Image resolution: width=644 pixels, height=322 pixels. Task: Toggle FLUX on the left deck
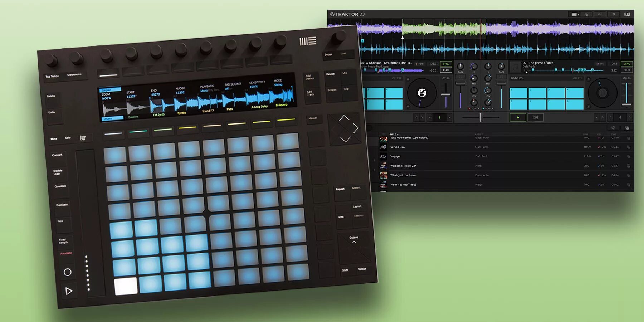[x=446, y=70]
